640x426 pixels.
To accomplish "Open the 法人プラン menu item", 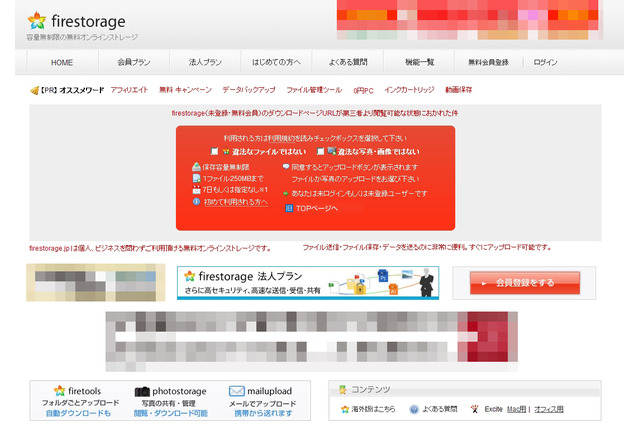I will pyautogui.click(x=205, y=62).
